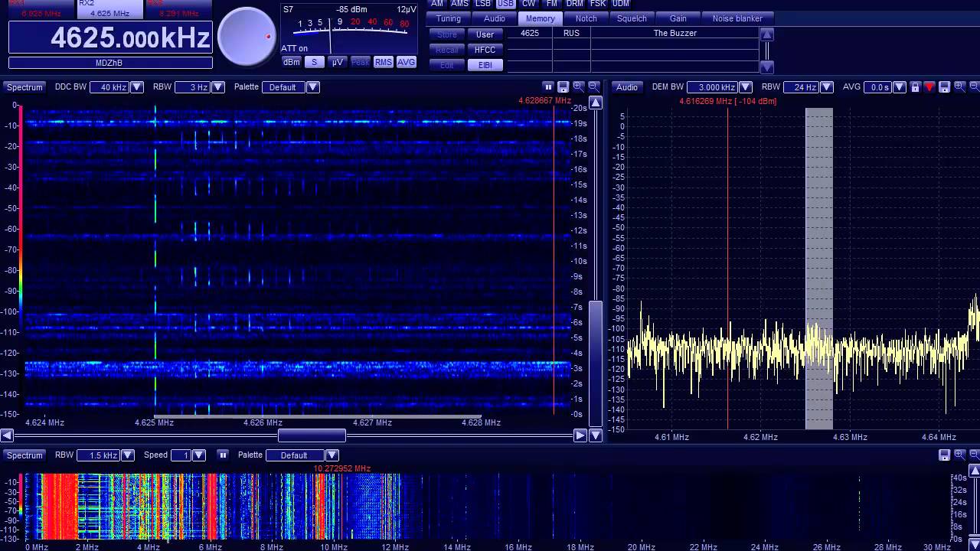This screenshot has height=551, width=980.
Task: Zoom in on the main waterfall spectrum
Action: pyautogui.click(x=579, y=87)
